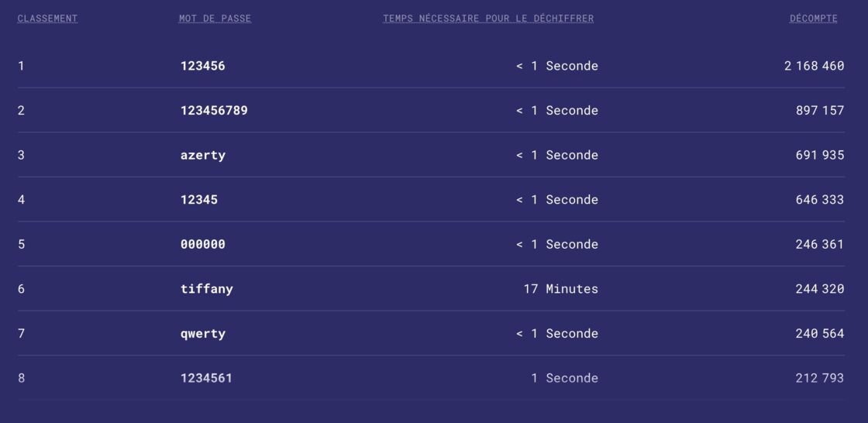Select the 1234561 password entry

tap(206, 378)
